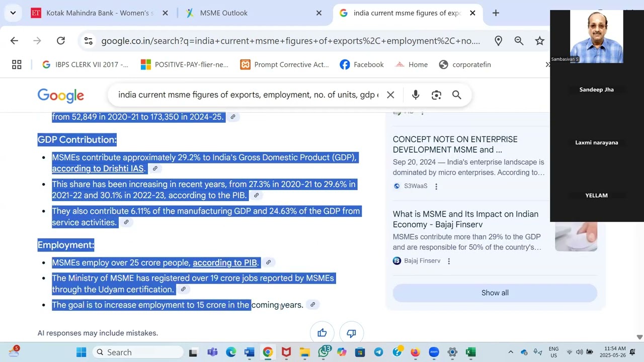
Task: Expand more bookmarks chevron in bookmarks bar
Action: click(547, 64)
